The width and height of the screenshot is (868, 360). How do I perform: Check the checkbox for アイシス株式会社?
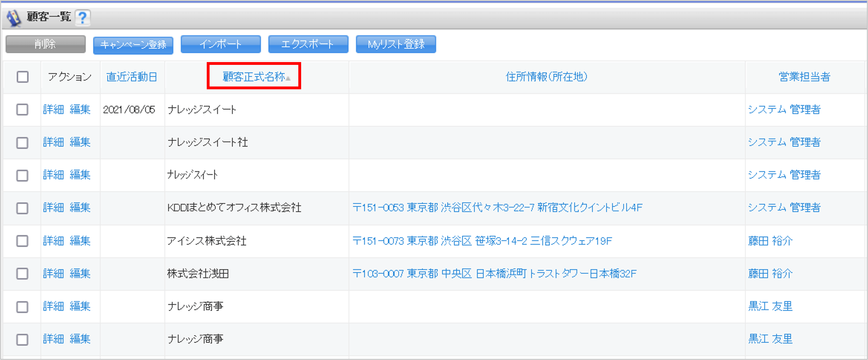(22, 241)
